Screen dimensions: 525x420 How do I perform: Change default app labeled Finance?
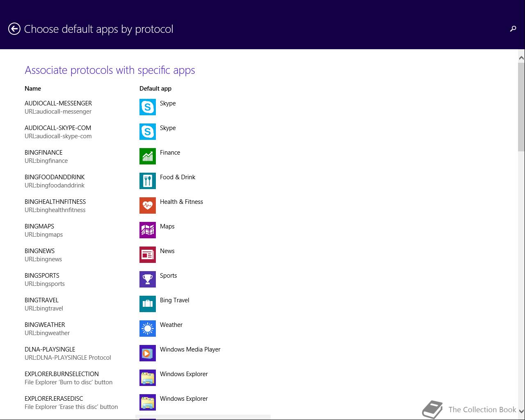click(x=170, y=153)
